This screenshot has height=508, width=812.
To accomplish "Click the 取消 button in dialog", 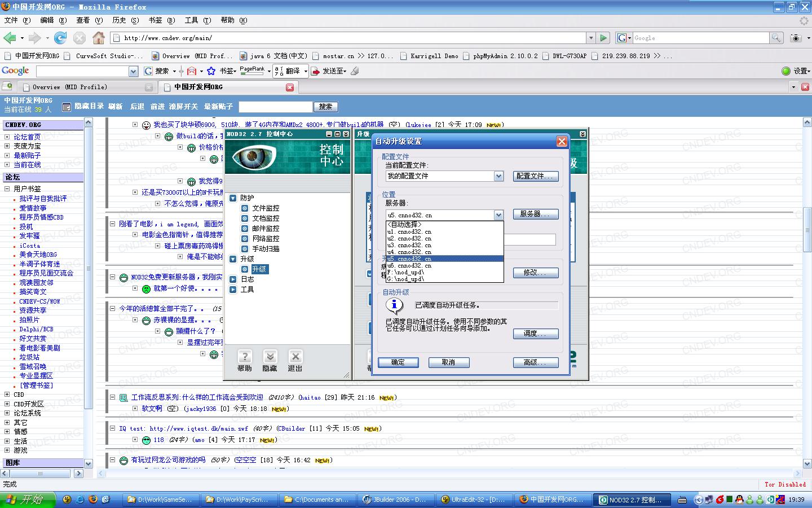I will pyautogui.click(x=449, y=362).
